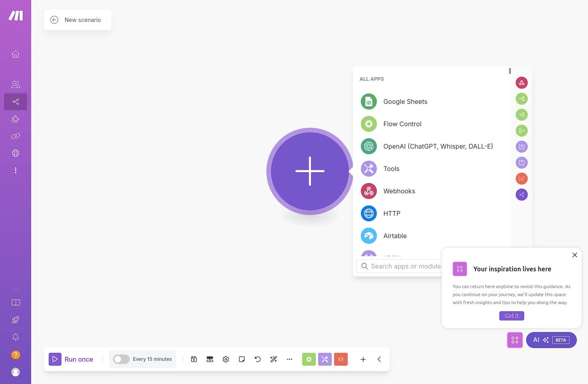588x384 pixels.
Task: Open the notifications bell in the sidebar
Action: (16, 337)
